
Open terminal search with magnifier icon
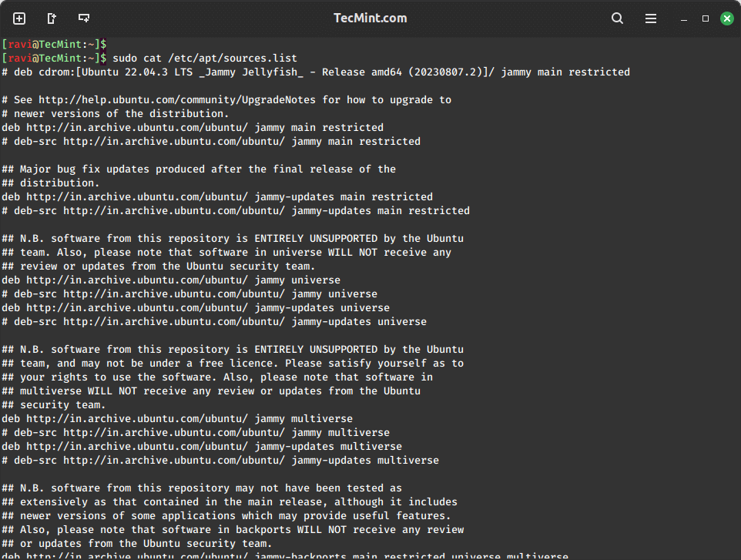(617, 18)
